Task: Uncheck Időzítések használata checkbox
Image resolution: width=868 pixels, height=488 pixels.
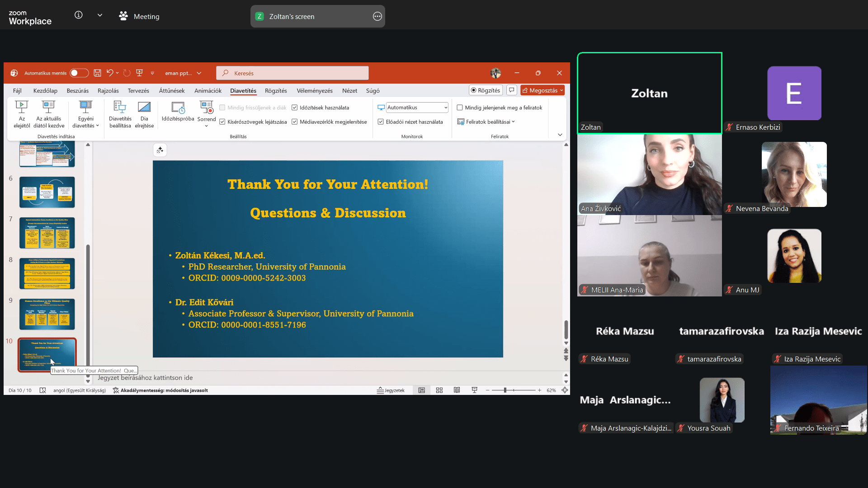Action: click(x=295, y=108)
